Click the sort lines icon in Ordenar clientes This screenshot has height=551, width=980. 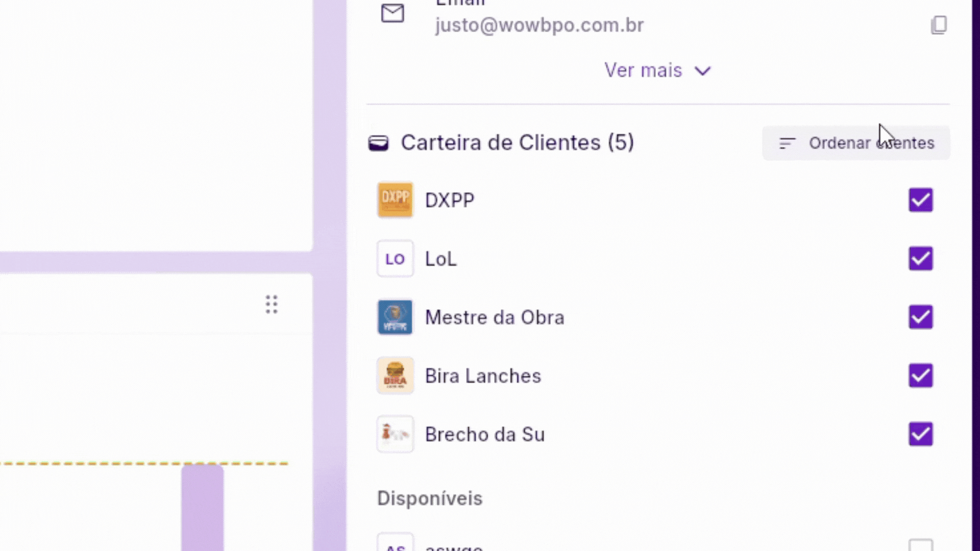(x=787, y=143)
